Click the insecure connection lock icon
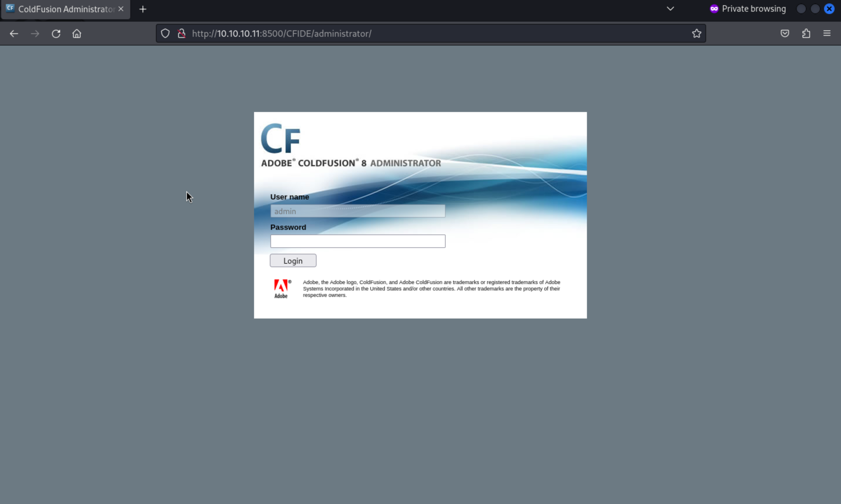This screenshot has height=504, width=841. [182, 34]
